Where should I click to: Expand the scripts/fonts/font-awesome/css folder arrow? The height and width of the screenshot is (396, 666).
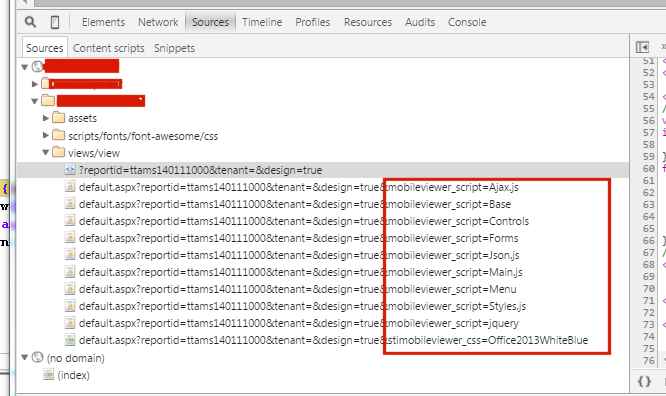(46, 135)
